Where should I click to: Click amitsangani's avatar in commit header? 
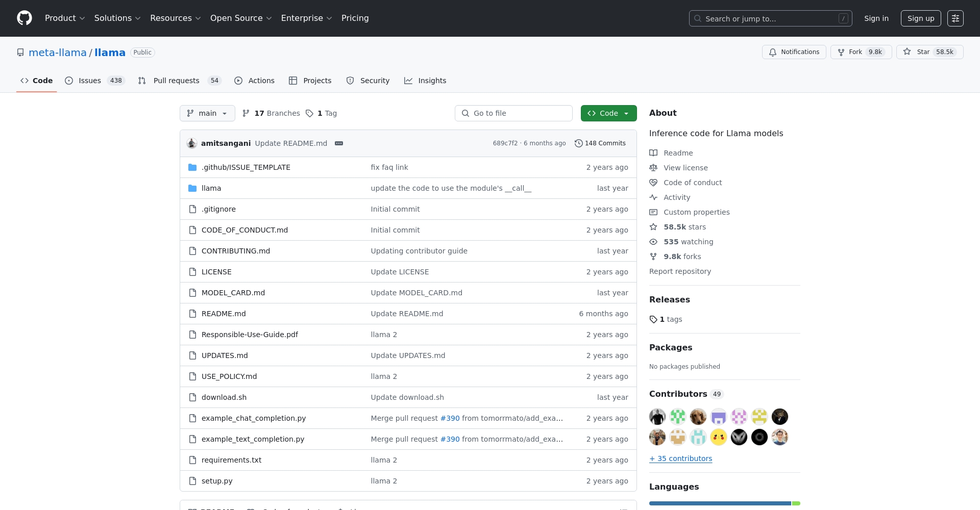192,143
